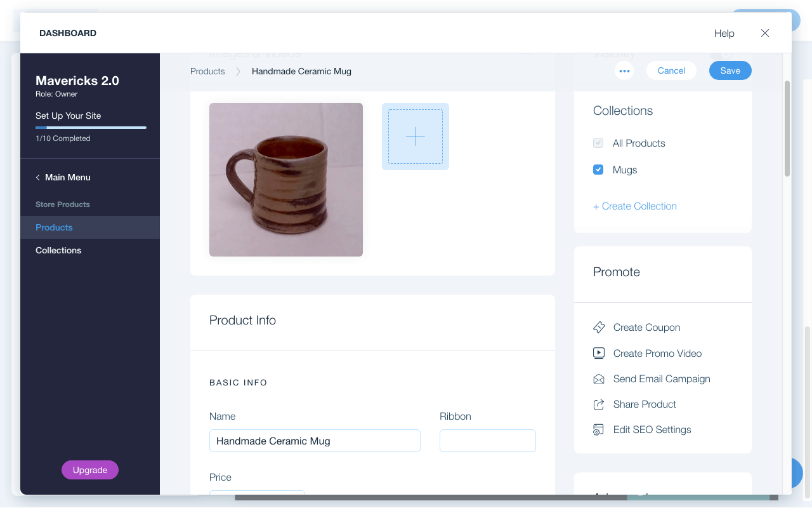Uncheck the Mugs collection checkbox
812x508 pixels.
[598, 170]
